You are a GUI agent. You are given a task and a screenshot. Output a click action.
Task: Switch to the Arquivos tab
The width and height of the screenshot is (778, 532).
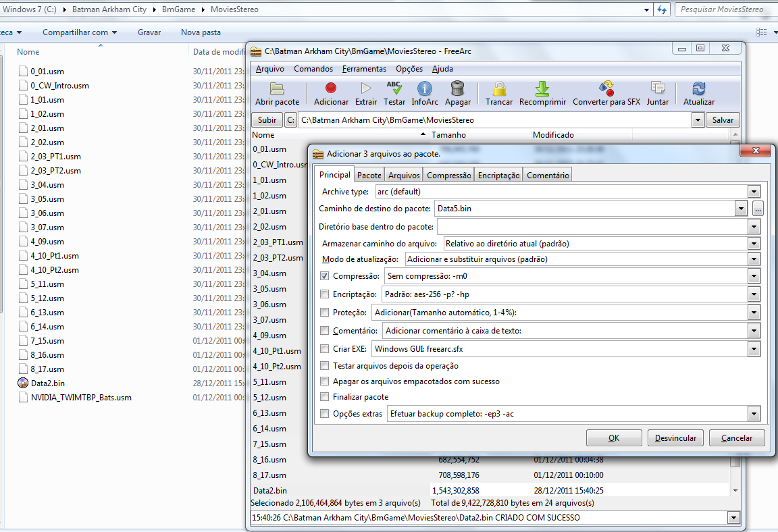point(404,175)
